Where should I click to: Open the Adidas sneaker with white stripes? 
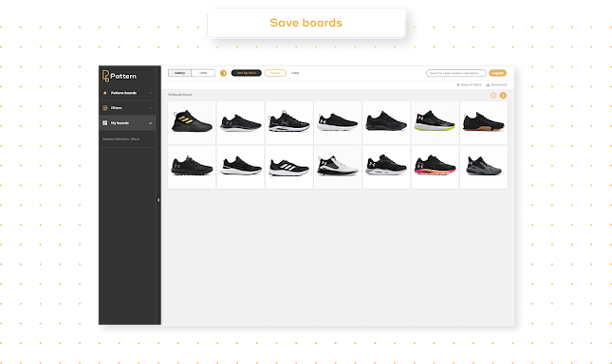(x=289, y=167)
